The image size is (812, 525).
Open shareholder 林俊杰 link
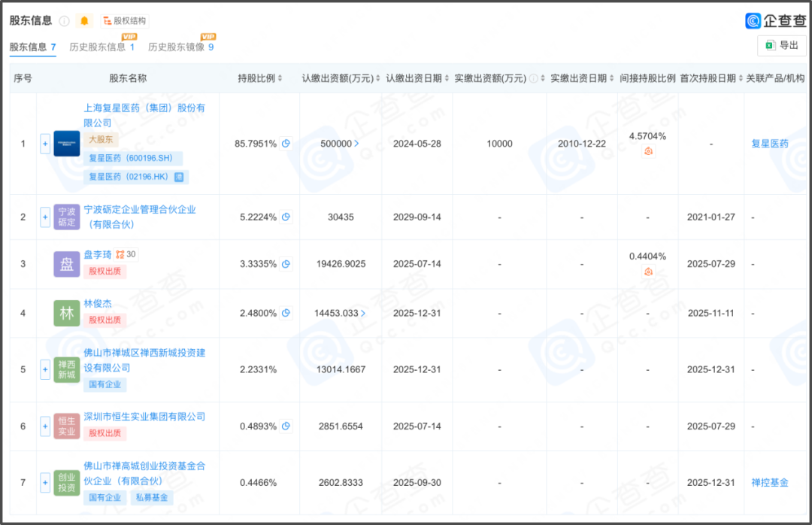pyautogui.click(x=98, y=304)
